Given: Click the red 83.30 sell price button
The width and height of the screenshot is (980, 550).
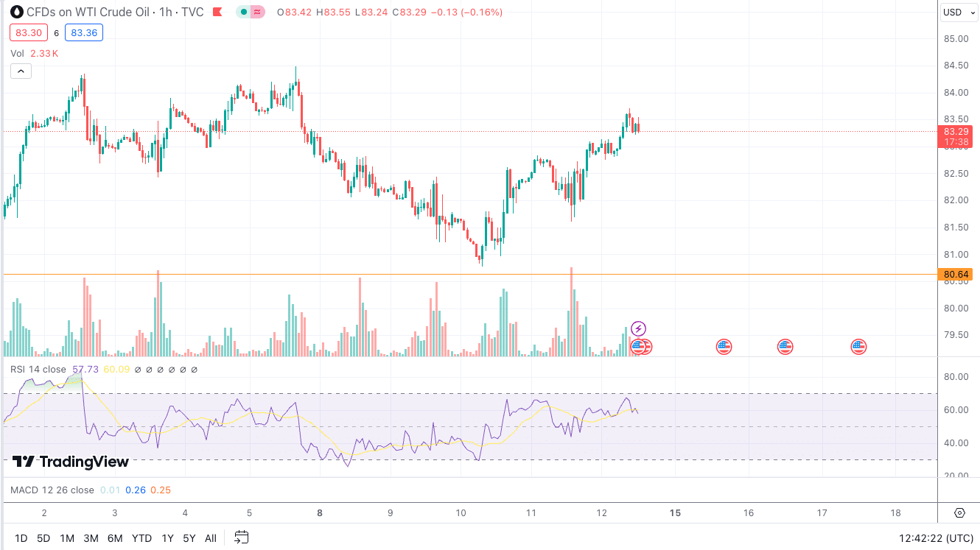Looking at the screenshot, I should 29,32.
